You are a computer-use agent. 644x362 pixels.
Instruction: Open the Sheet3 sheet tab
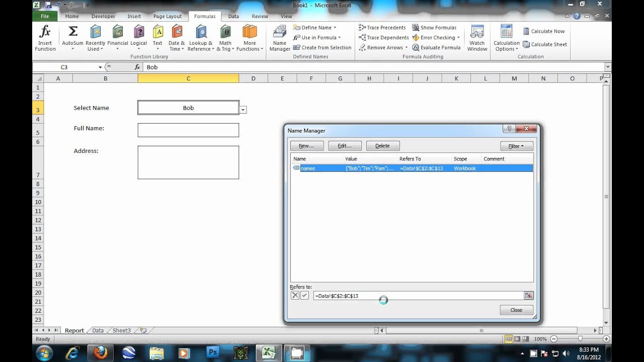pyautogui.click(x=121, y=330)
